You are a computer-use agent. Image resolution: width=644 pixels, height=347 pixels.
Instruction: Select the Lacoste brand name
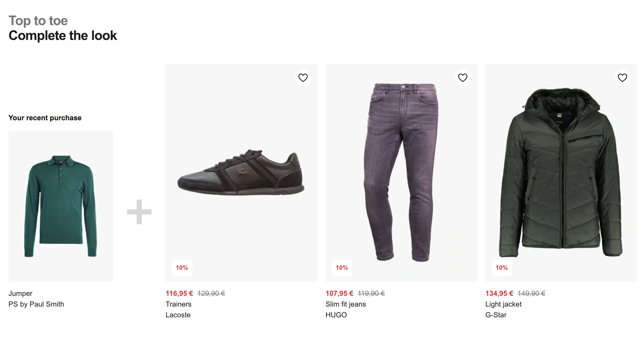178,315
